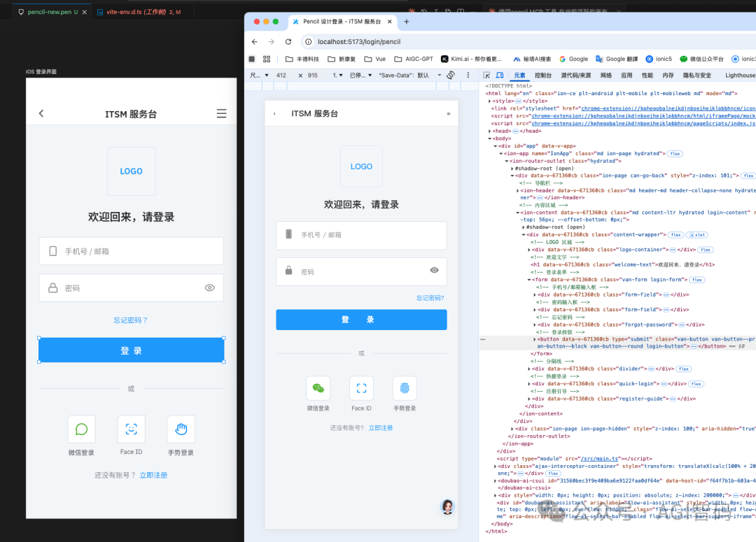Viewport: 756px width, 542px height.
Task: Open the Save-Data 默认 dropdown
Action: click(x=409, y=75)
